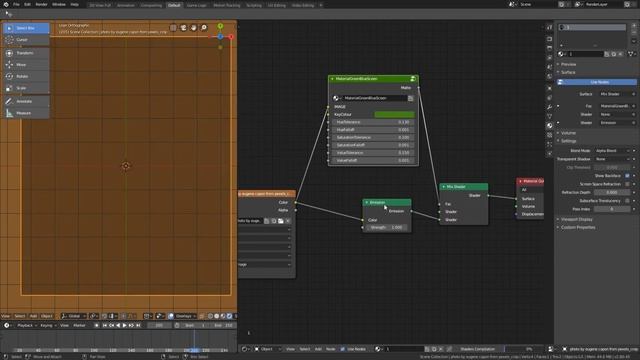Click the node group icon on MaterialGreenBlueScreen header
This screenshot has width=640, height=360.
coord(413,79)
